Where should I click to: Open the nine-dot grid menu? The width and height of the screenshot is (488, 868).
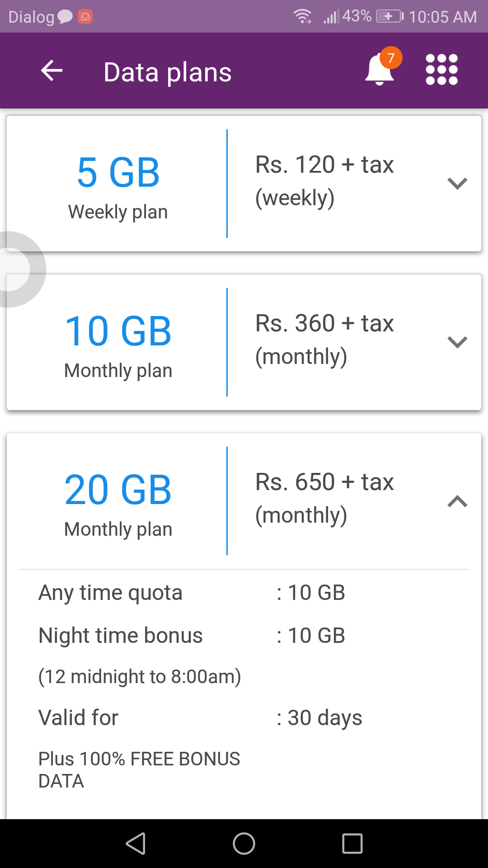pyautogui.click(x=442, y=70)
